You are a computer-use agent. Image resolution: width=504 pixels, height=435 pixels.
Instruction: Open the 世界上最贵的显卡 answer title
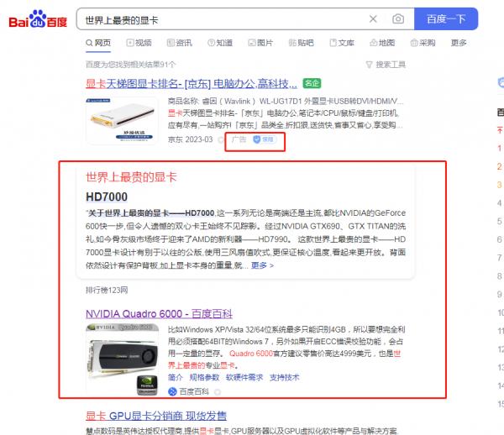[x=131, y=177]
